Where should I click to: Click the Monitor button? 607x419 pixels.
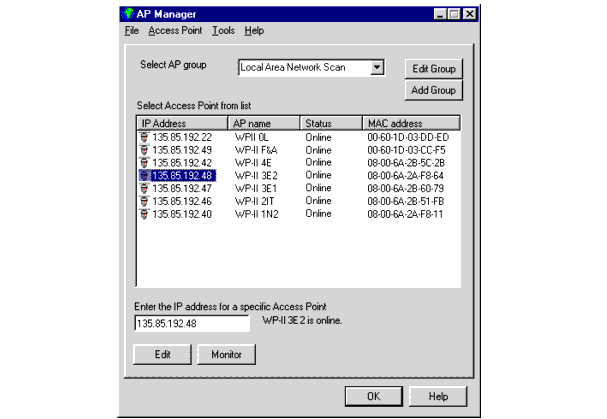[x=226, y=354]
